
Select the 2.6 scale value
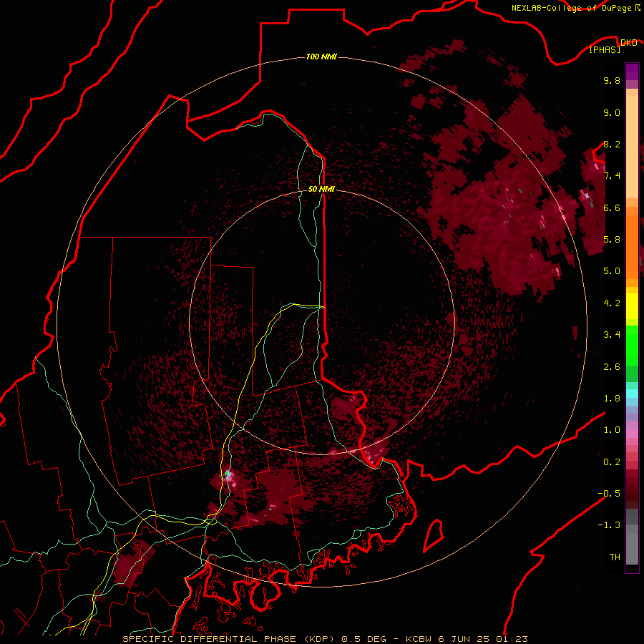[612, 367]
